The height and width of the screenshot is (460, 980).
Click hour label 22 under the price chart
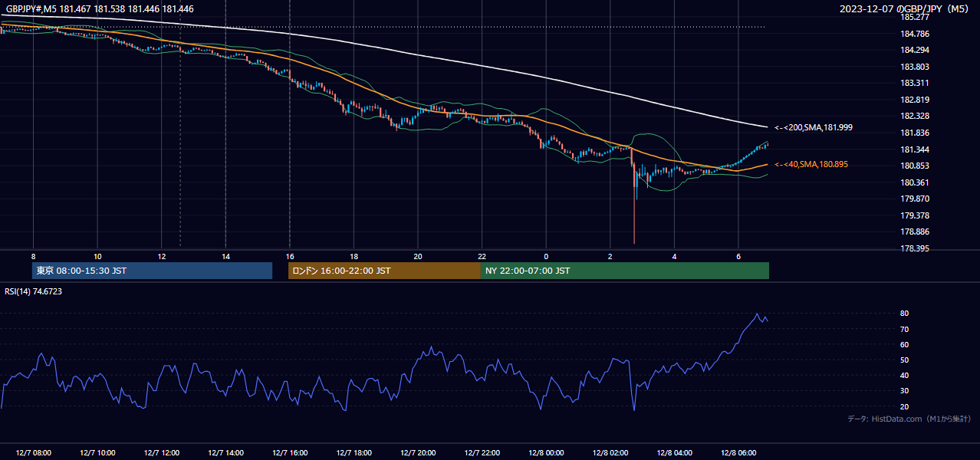click(x=482, y=256)
